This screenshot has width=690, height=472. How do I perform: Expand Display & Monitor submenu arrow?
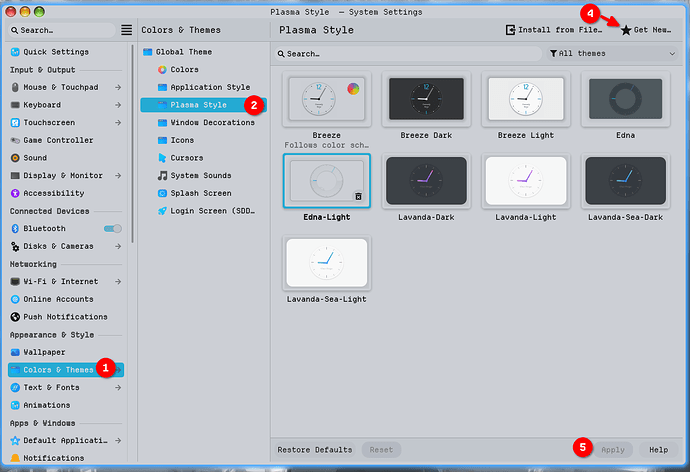pos(119,176)
